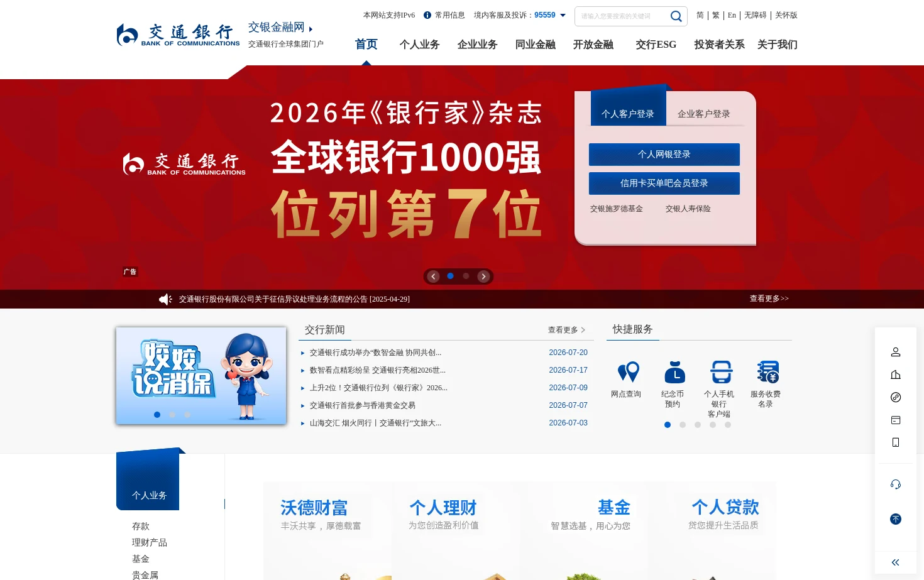Screen dimensions: 924x580
Task: Click the Bank of Communications logo in header
Action: coord(178,35)
